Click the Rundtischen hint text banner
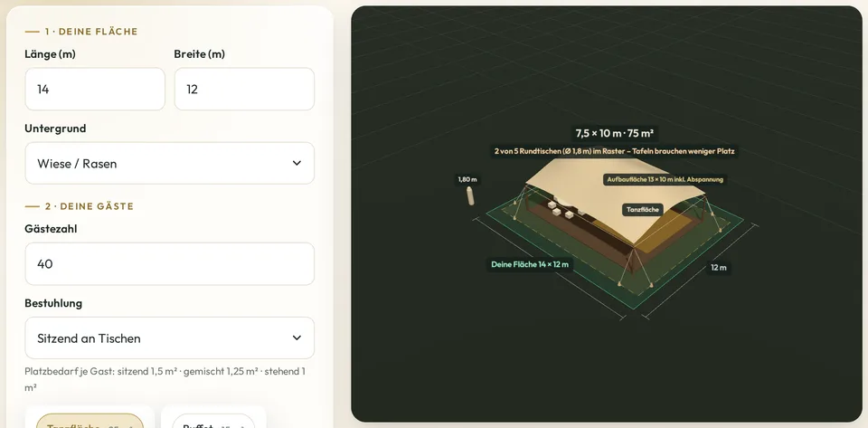The width and height of the screenshot is (868, 428). [615, 151]
